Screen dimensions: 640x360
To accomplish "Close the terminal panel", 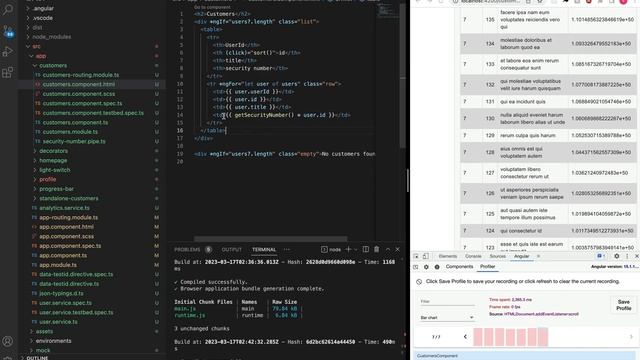I will coord(398,249).
